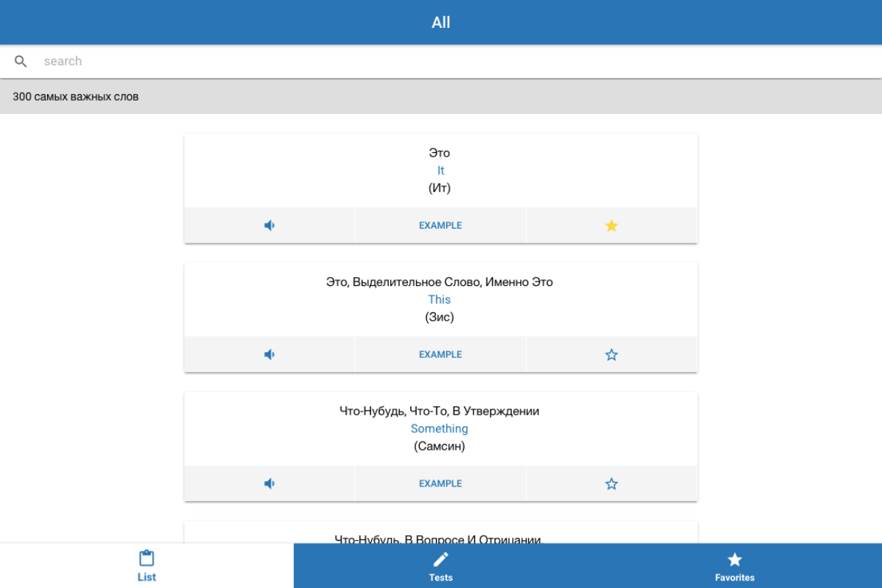This screenshot has width=882, height=588.
Task: Play audio for the word 'Something'
Action: (x=270, y=484)
